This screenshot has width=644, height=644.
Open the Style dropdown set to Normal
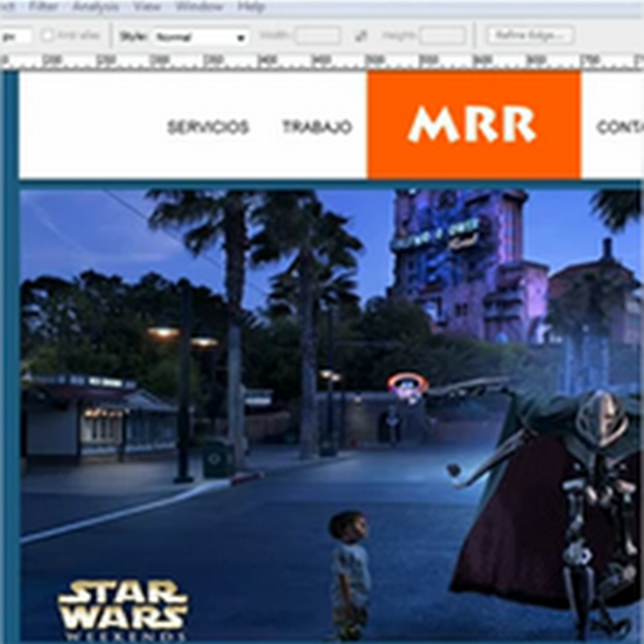(x=200, y=37)
